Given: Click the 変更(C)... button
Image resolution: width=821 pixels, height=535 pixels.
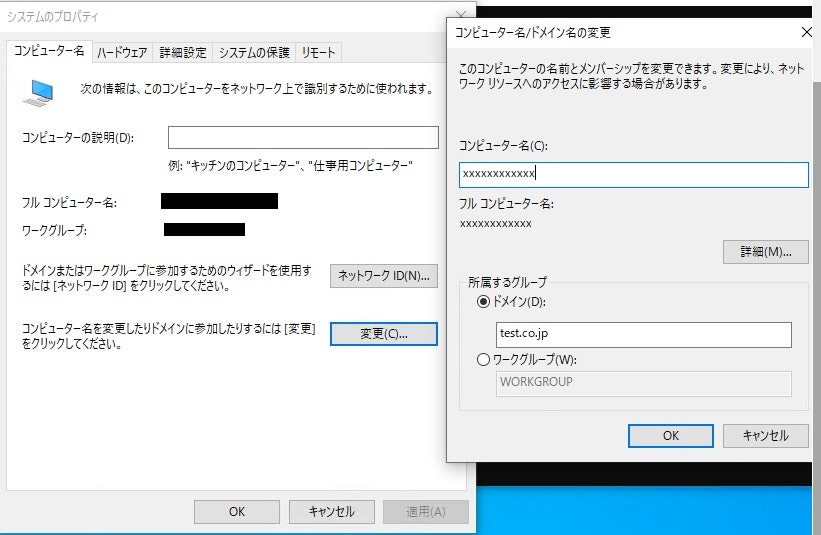Looking at the screenshot, I should click(384, 334).
